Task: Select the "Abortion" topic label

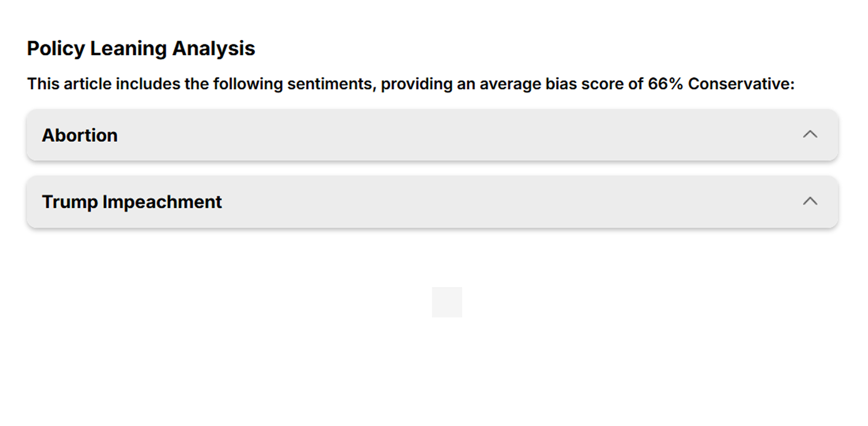Action: [x=80, y=135]
